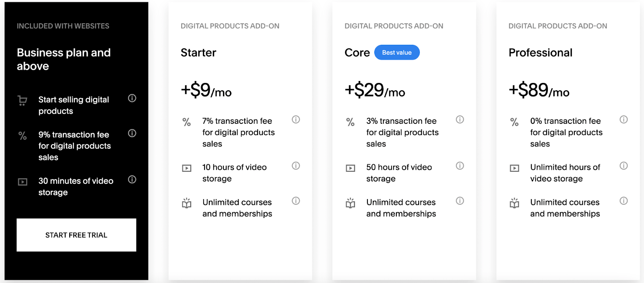
Task: Open info icon next to 0% transaction fee
Action: click(x=623, y=119)
